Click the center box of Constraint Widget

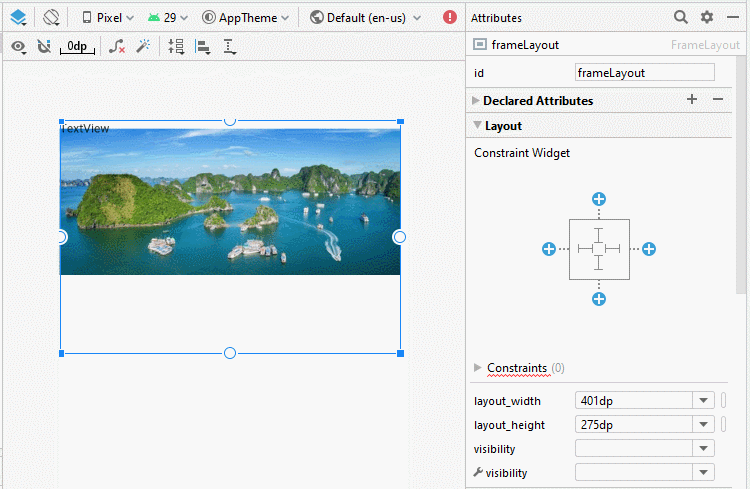point(599,249)
